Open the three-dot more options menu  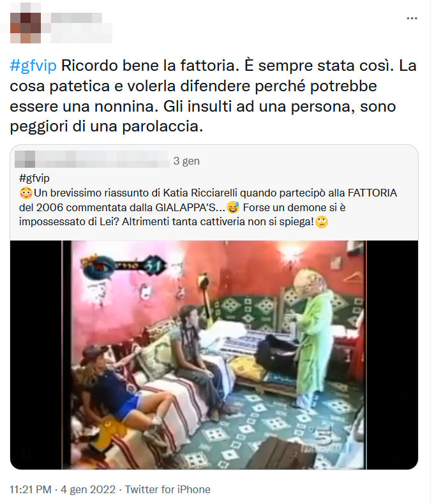412,19
